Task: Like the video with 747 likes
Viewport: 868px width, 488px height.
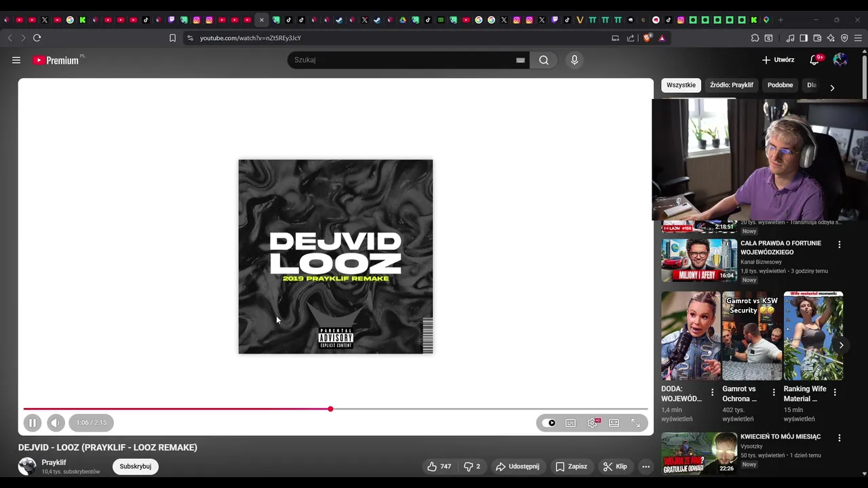Action: click(439, 466)
